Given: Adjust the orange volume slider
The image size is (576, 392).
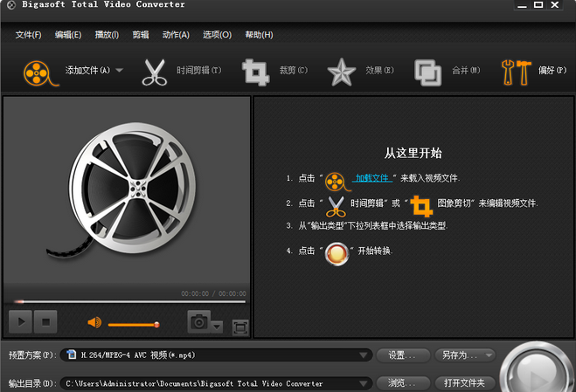Looking at the screenshot, I should (134, 325).
